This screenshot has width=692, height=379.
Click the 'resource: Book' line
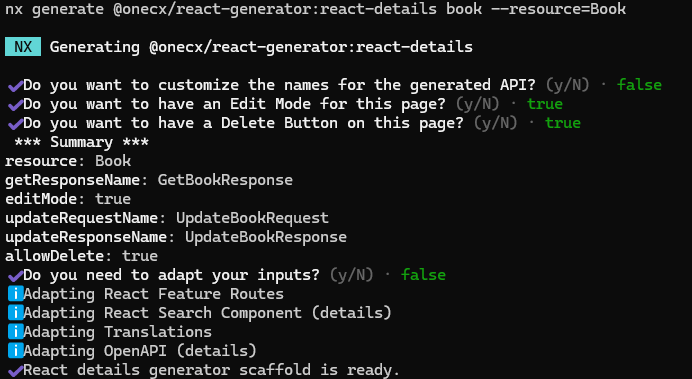click(x=68, y=161)
